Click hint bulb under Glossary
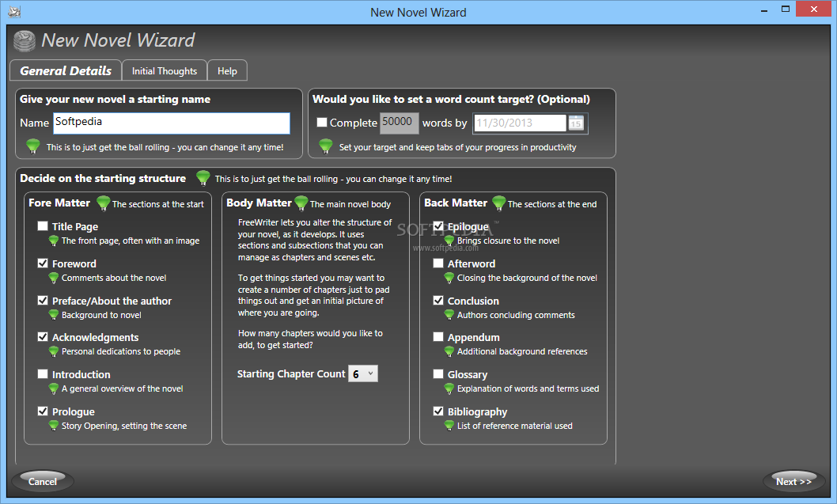The width and height of the screenshot is (837, 504). point(449,388)
